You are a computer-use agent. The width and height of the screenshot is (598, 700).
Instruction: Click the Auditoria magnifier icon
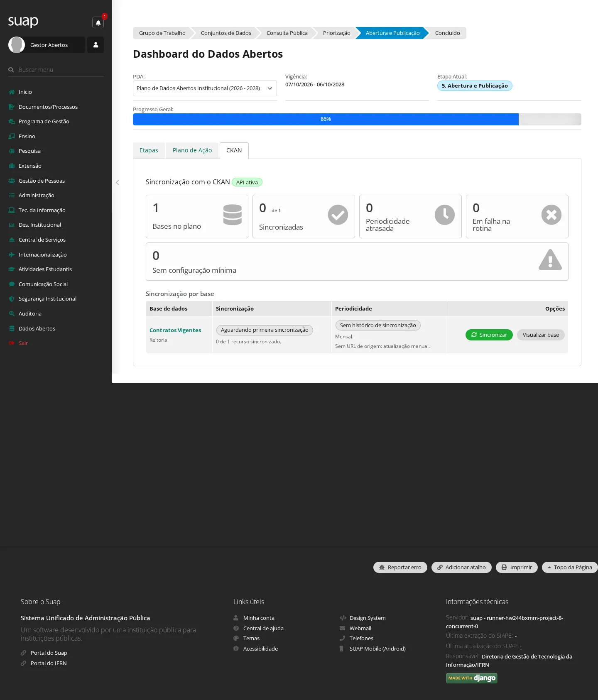point(12,314)
